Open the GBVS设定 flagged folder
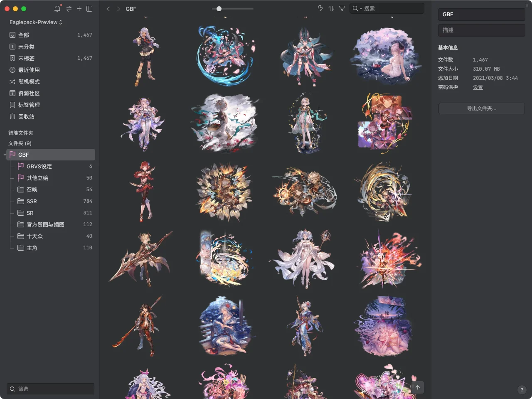The height and width of the screenshot is (399, 532). 51,166
